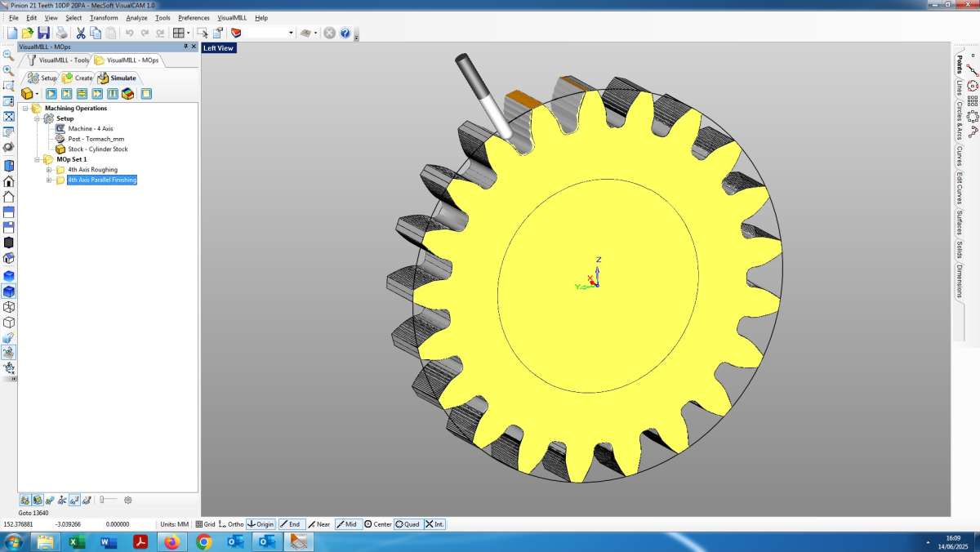Click the Stop simulation square button

tap(146, 94)
